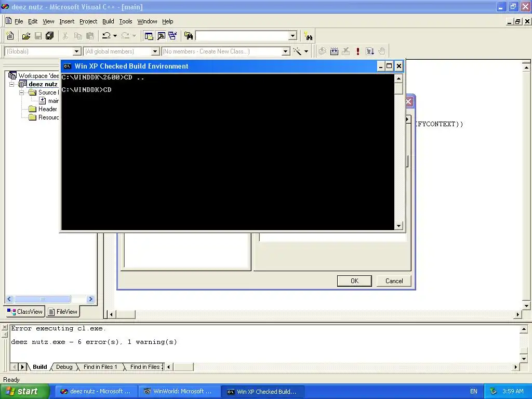This screenshot has width=532, height=399.
Task: Click the New Text File toolbar icon
Action: coord(10,36)
